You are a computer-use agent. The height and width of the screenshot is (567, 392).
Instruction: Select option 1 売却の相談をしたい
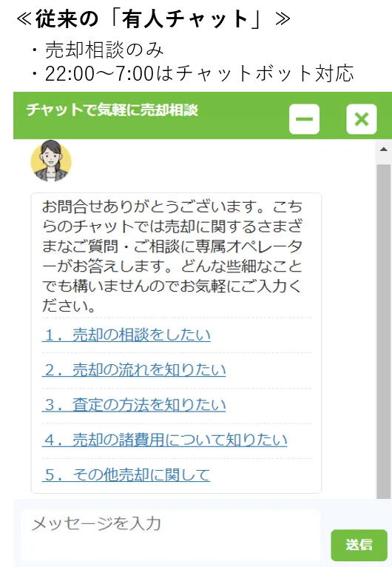(126, 335)
